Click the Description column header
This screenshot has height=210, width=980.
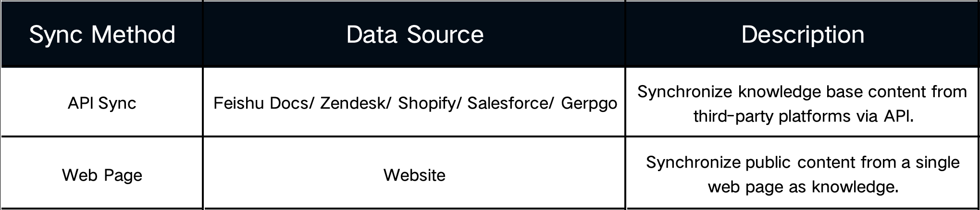(x=803, y=35)
